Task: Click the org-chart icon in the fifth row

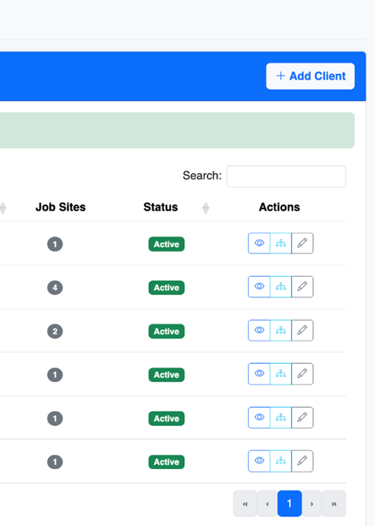Action: [x=281, y=418]
